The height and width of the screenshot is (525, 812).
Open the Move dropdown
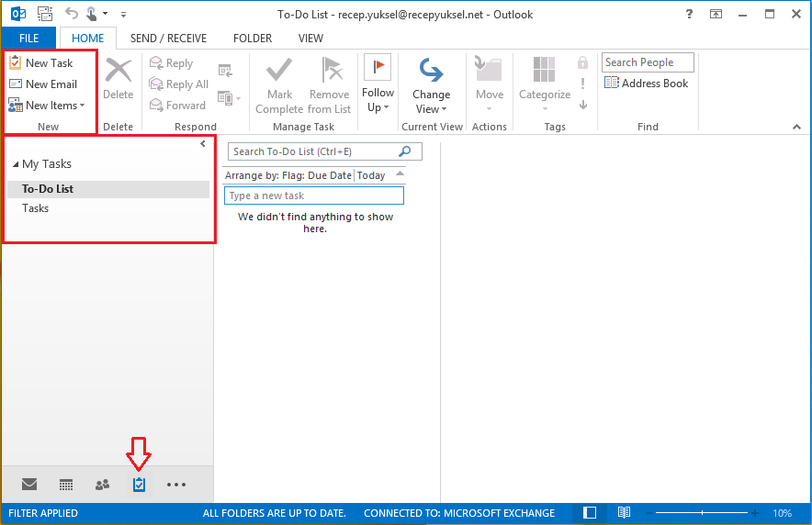click(x=490, y=84)
